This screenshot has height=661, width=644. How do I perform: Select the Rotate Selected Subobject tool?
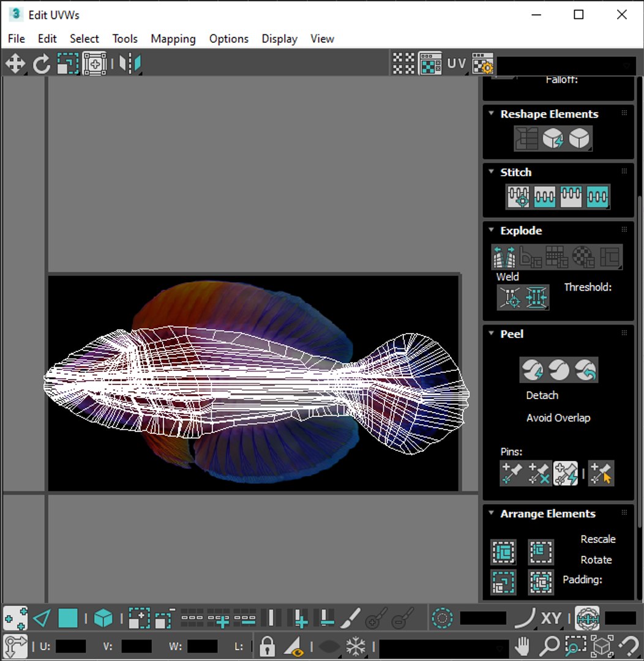[x=42, y=64]
